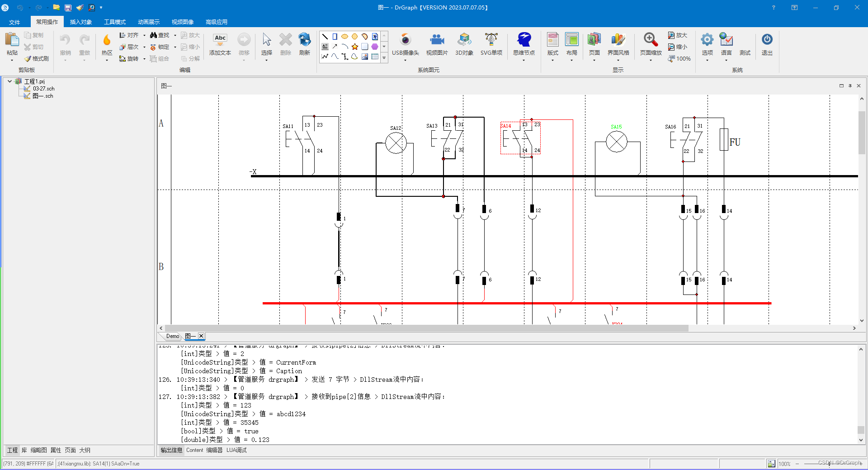Viewport: 868px width, 470px height.
Task: Open the Align (对齐) dropdown arrow
Action: [144, 35]
